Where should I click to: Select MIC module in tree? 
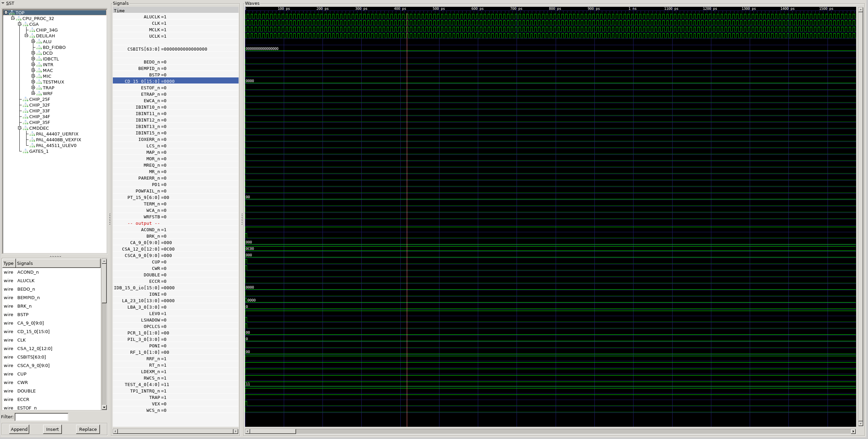tap(47, 76)
